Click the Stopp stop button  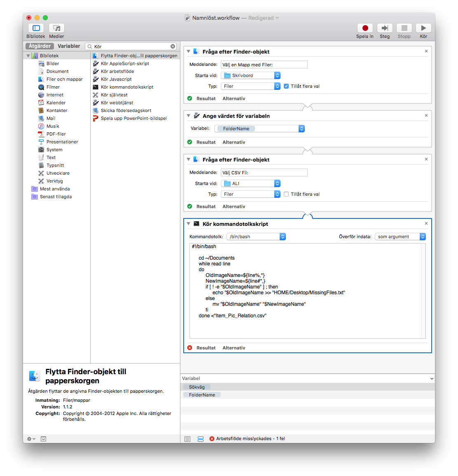(x=404, y=28)
